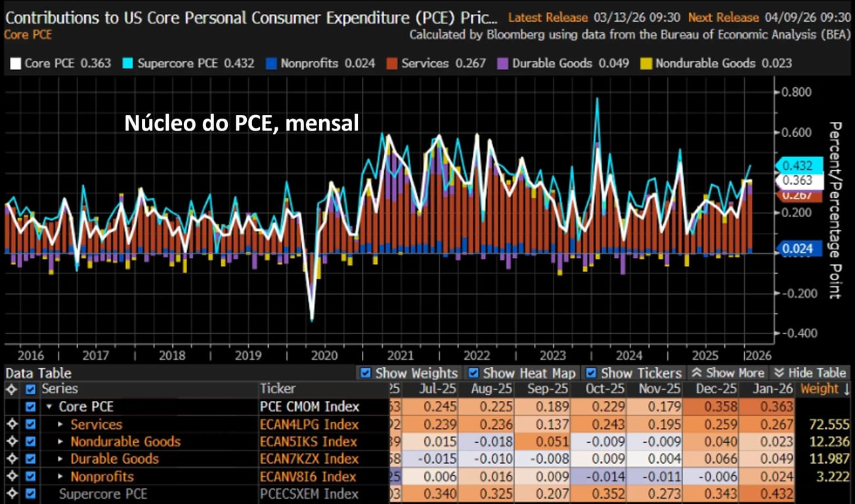Image resolution: width=855 pixels, height=504 pixels.
Task: Expand the Durable Goods series row
Action: click(x=60, y=459)
